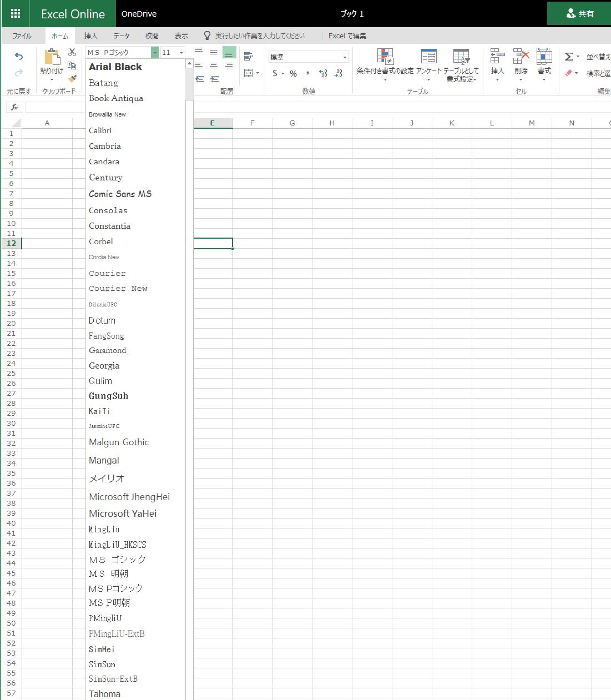Open conditional formatting 条件付き書式の設定
611x700 pixels.
[x=385, y=66]
